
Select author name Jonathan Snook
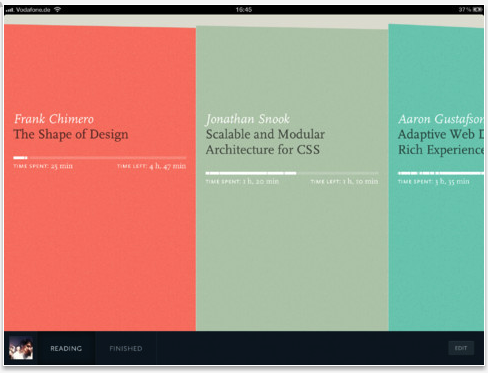248,119
